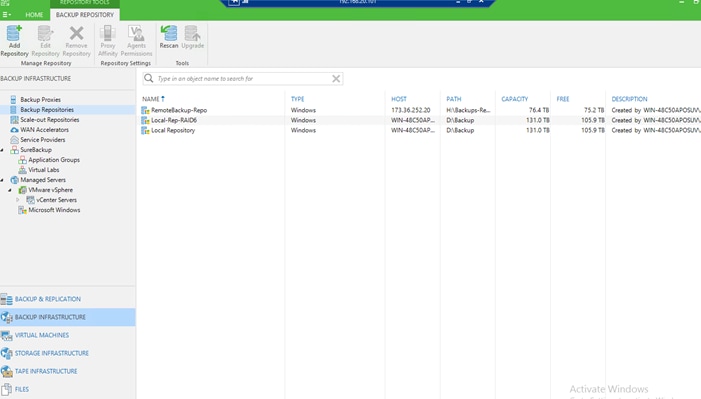Switch to the Home ribbon tab

(34, 15)
